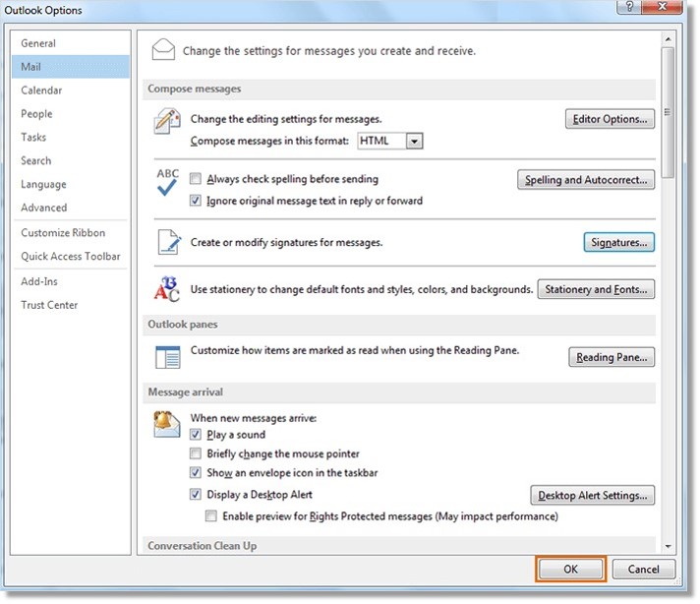Confirm changes with OK button
This screenshot has height=604, width=700.
point(570,570)
